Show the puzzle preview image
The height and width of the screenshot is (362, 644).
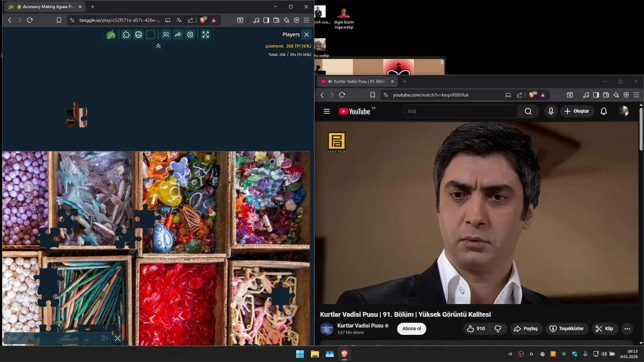(138, 35)
